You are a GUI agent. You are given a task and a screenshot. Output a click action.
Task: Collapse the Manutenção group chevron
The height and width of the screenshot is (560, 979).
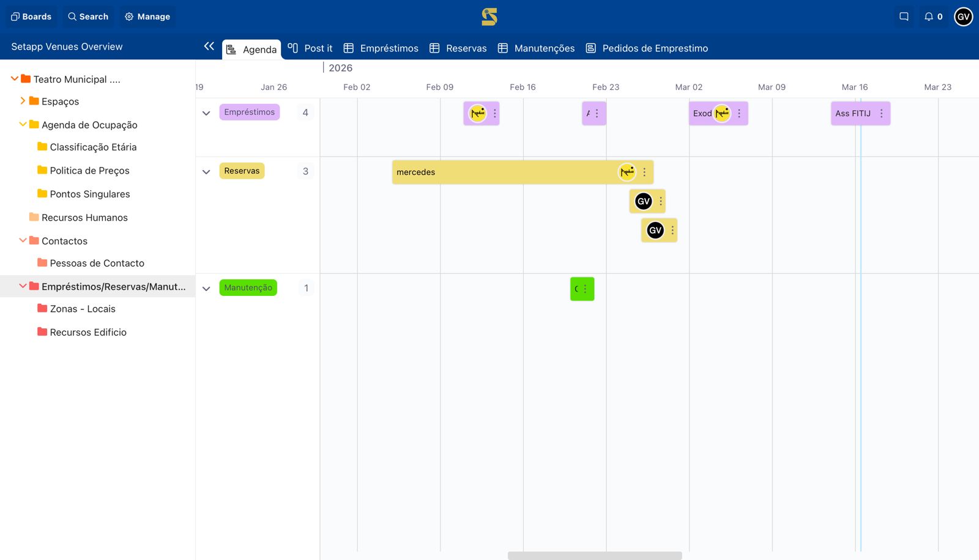point(206,288)
